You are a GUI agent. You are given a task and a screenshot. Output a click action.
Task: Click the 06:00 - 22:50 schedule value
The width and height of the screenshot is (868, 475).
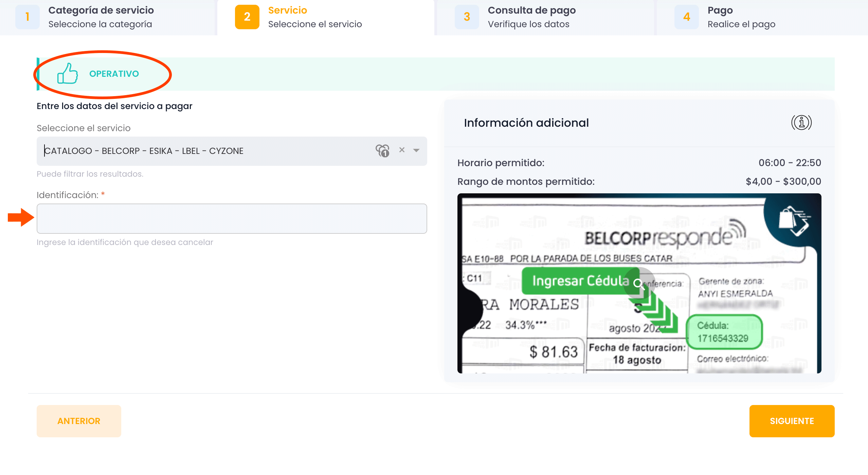(790, 163)
